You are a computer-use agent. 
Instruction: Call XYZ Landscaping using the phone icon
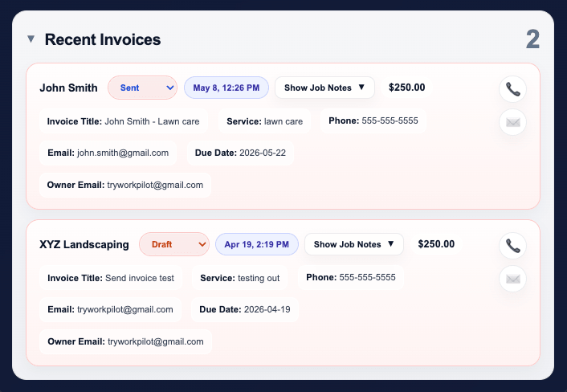[512, 246]
